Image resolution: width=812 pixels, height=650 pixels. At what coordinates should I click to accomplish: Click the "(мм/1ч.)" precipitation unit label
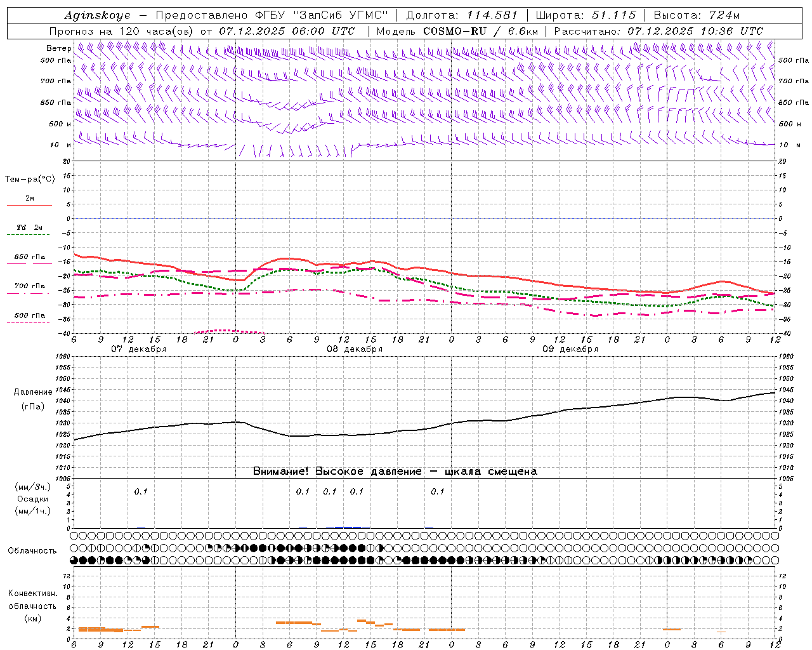click(x=32, y=511)
